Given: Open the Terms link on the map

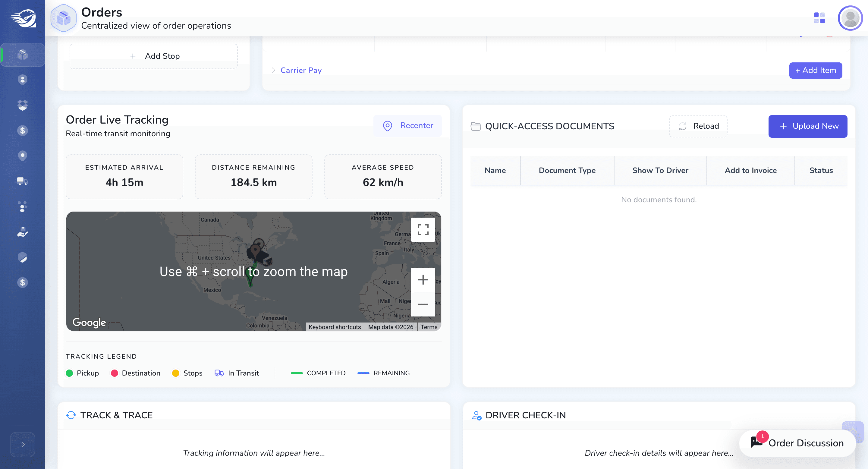Looking at the screenshot, I should tap(429, 327).
